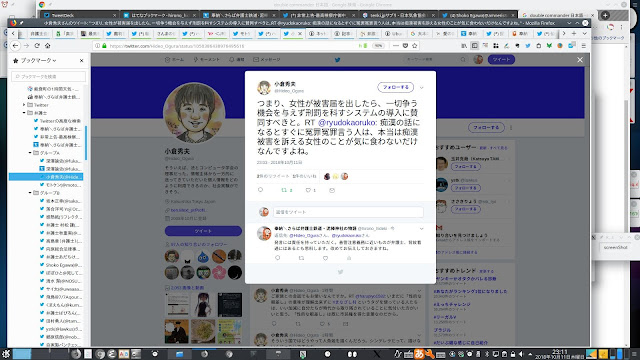Screen dimensions: 640x360
Task: Click profile ツイート button under bio
Action: pyautogui.click(x=203, y=231)
